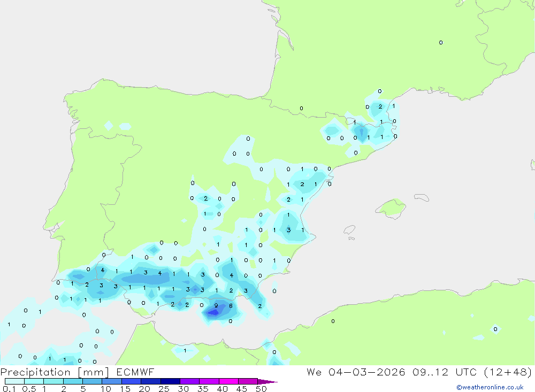Click the Mallorca island on the map
The image size is (535, 392).
click(391, 207)
